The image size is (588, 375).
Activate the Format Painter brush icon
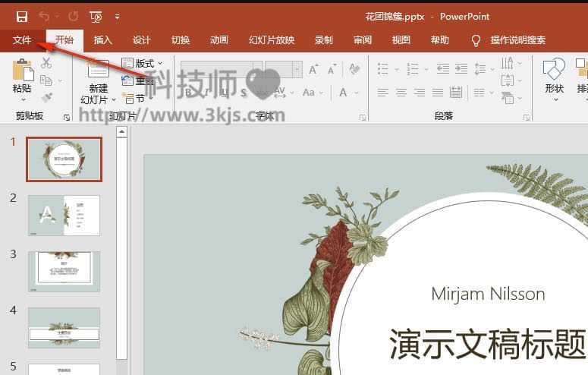pyautogui.click(x=47, y=98)
